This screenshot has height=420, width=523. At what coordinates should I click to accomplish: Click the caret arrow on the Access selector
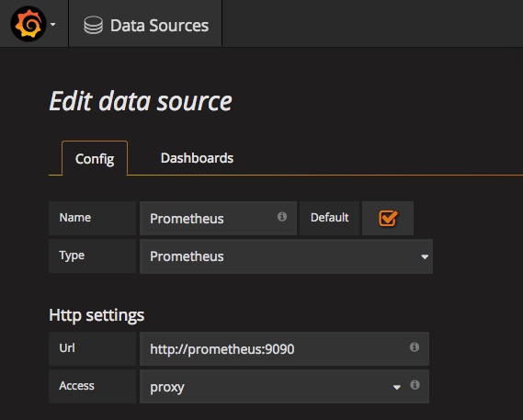coord(396,387)
